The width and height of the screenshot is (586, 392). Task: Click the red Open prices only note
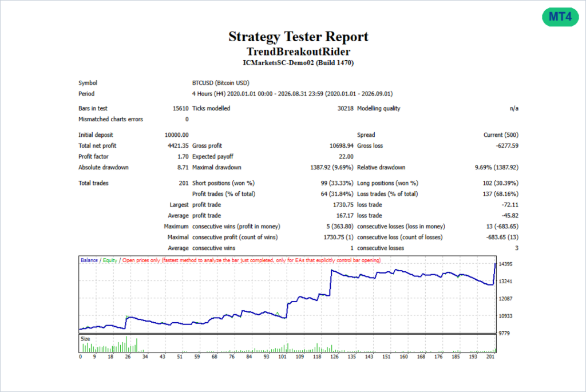(x=252, y=260)
